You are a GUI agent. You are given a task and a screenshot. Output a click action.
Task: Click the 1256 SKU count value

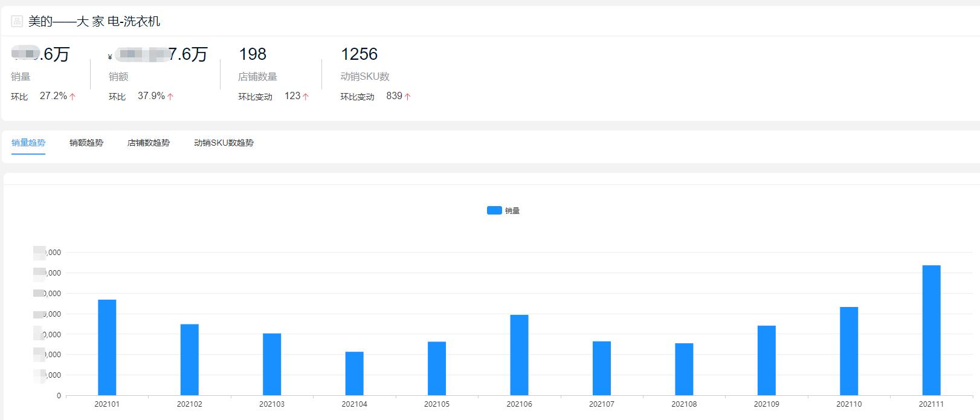pyautogui.click(x=359, y=54)
